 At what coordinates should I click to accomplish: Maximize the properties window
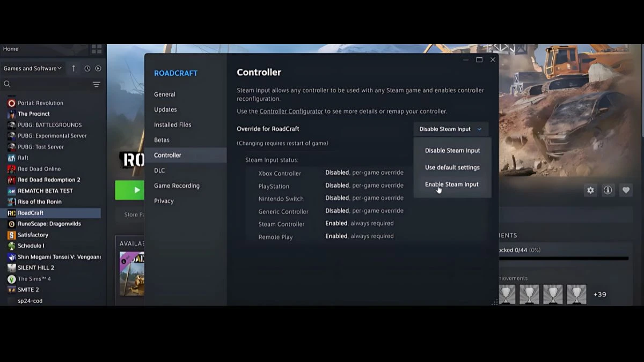479,60
